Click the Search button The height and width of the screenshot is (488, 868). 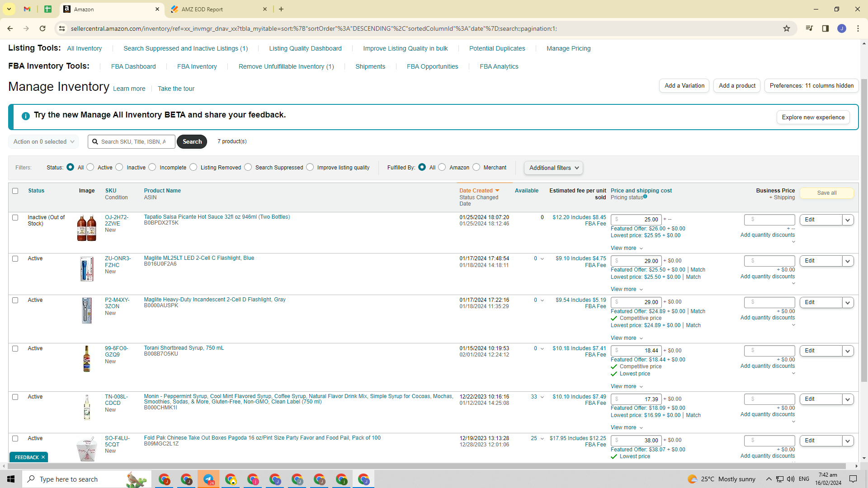(x=192, y=142)
